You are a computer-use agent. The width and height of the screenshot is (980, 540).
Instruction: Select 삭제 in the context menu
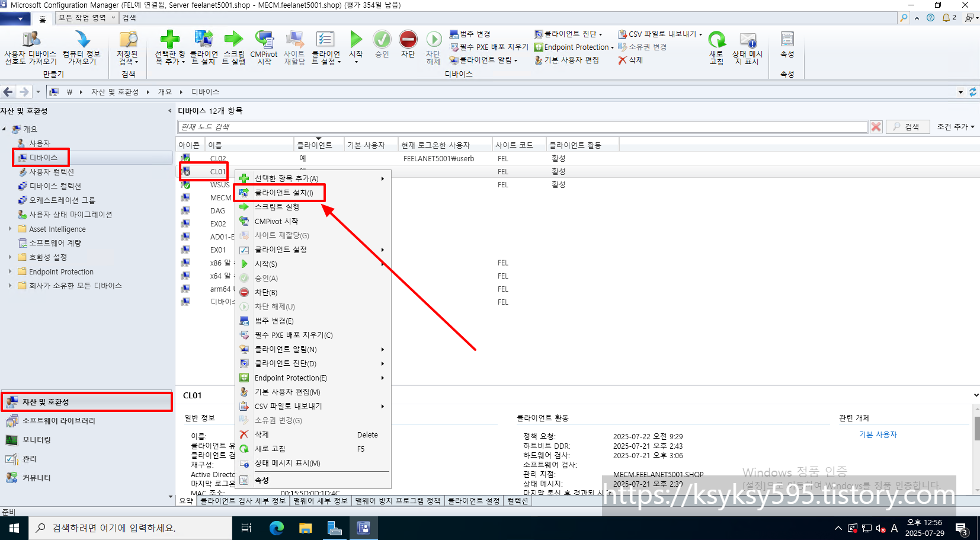click(x=312, y=434)
